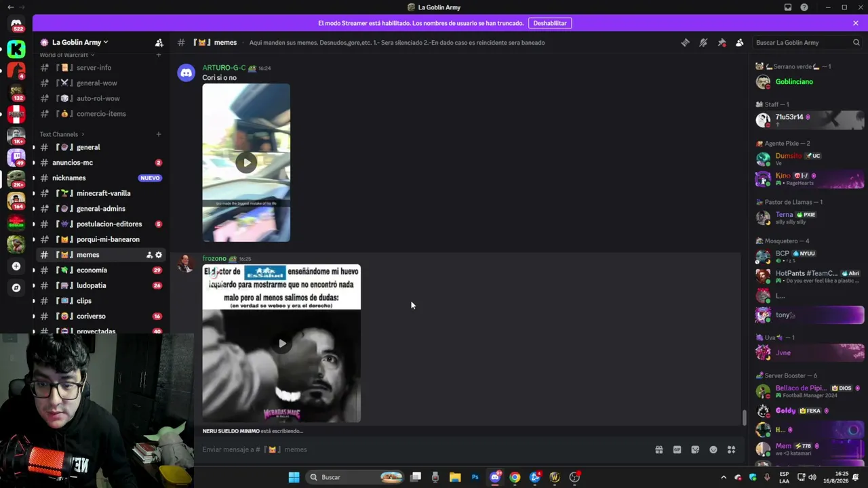The image size is (868, 488).
Task: Open Task View on the taskbar
Action: pyautogui.click(x=416, y=477)
